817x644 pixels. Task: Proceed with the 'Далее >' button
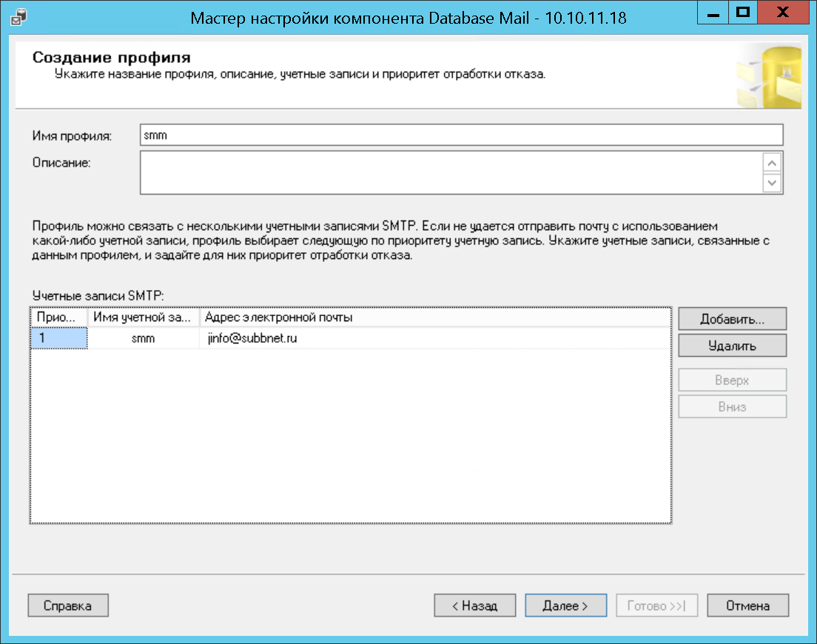click(565, 606)
